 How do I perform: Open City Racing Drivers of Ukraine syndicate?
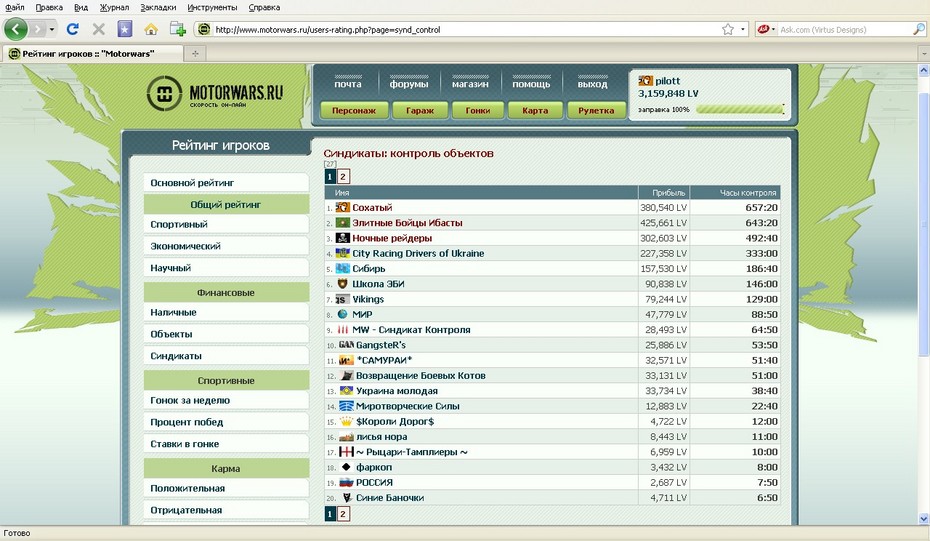tap(418, 253)
